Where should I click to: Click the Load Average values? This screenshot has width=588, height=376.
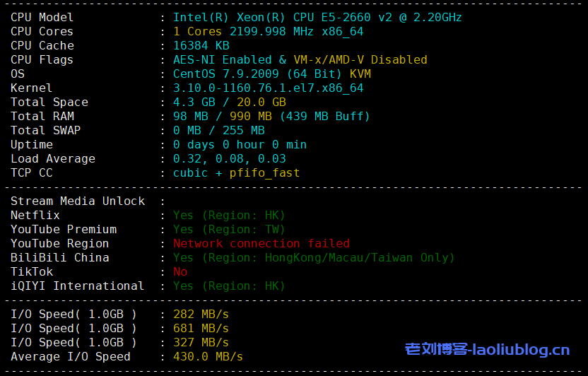tap(229, 158)
